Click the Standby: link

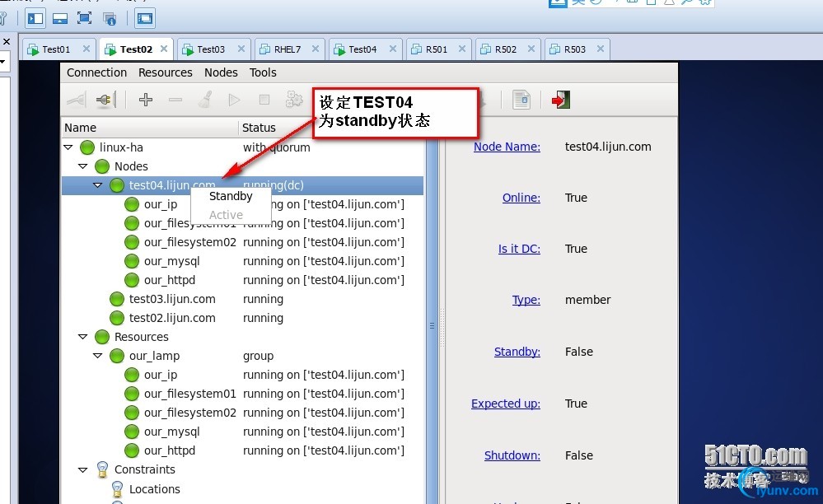517,352
